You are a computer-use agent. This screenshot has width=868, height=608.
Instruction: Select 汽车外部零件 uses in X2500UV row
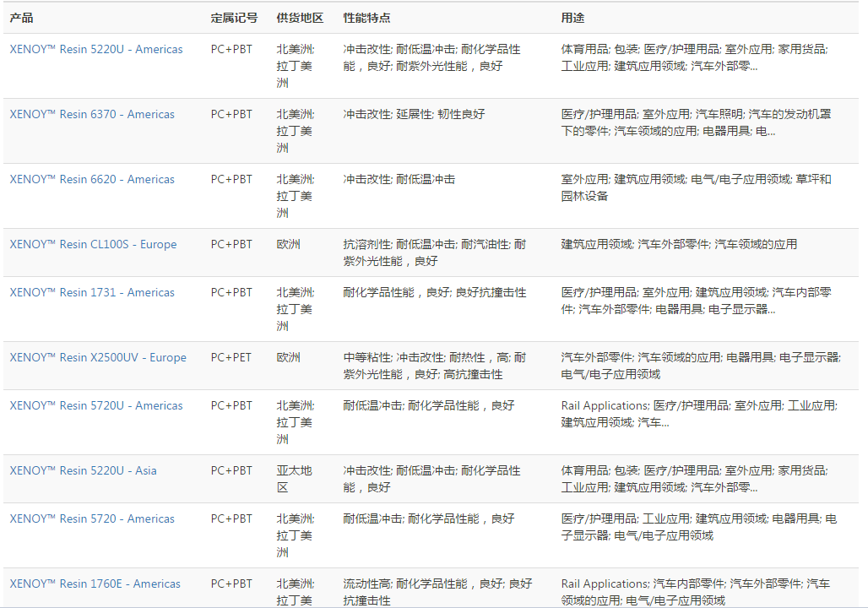pyautogui.click(x=701, y=366)
